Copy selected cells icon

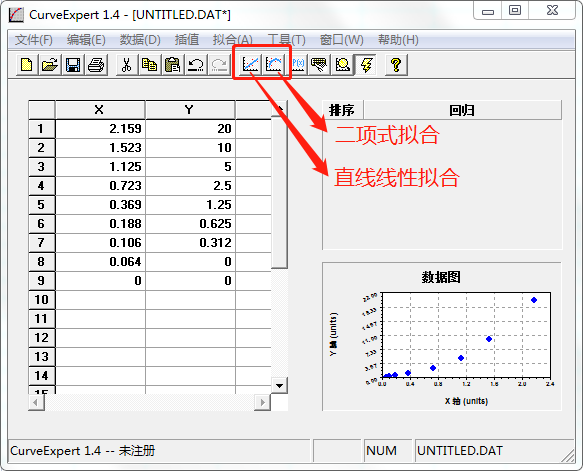tap(149, 65)
